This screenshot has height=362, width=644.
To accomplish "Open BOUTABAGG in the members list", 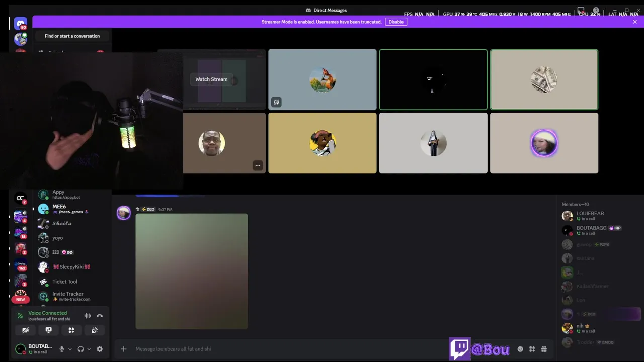I will 601,230.
